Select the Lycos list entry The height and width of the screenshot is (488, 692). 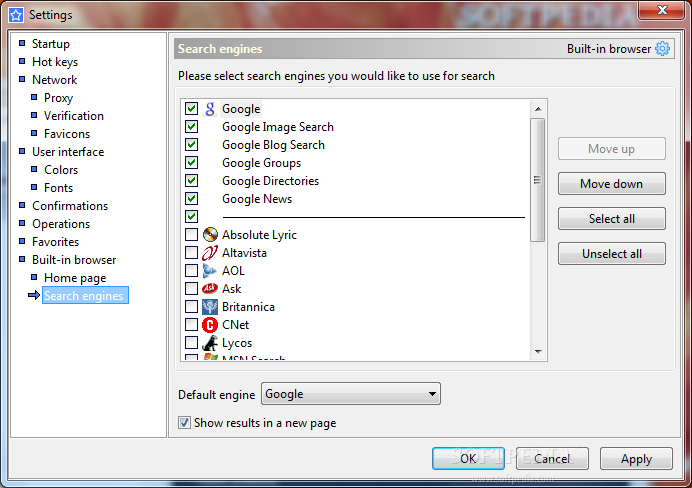[237, 343]
